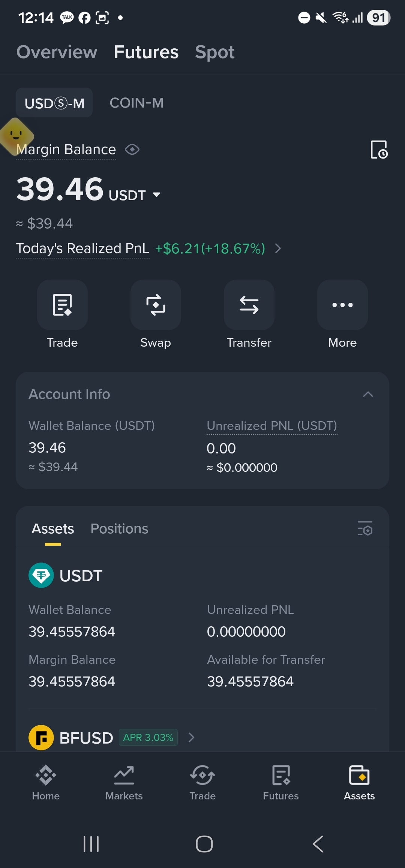Tap the Unrealized PNL (USDT) label
Image resolution: width=405 pixels, height=868 pixels.
coord(272,426)
